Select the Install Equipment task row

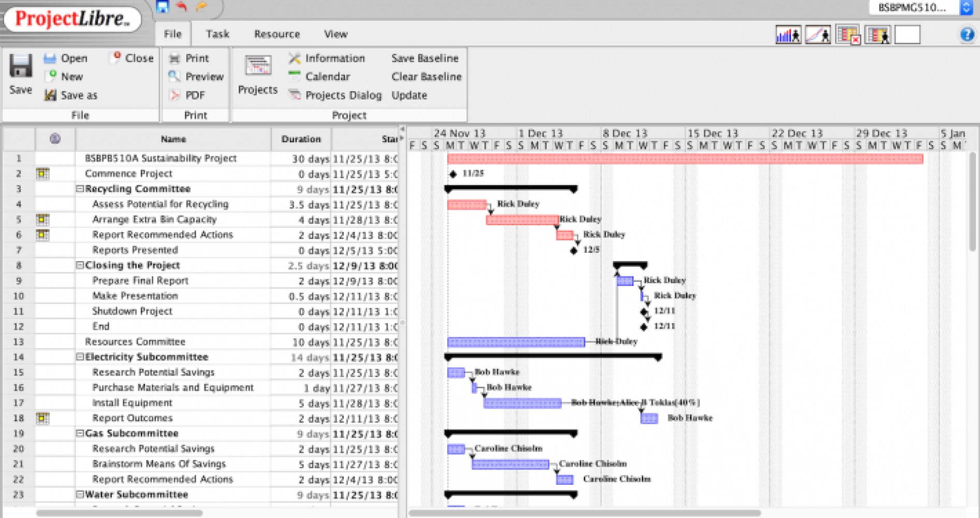[201, 403]
